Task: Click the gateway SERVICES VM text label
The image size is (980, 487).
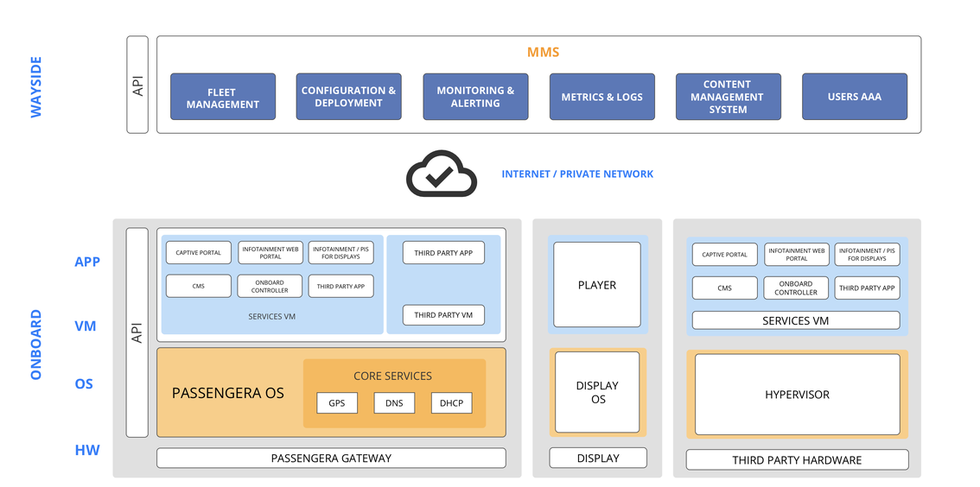Action: click(x=272, y=317)
